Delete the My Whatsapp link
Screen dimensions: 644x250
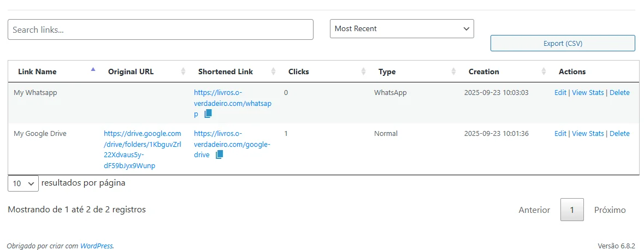tap(619, 92)
